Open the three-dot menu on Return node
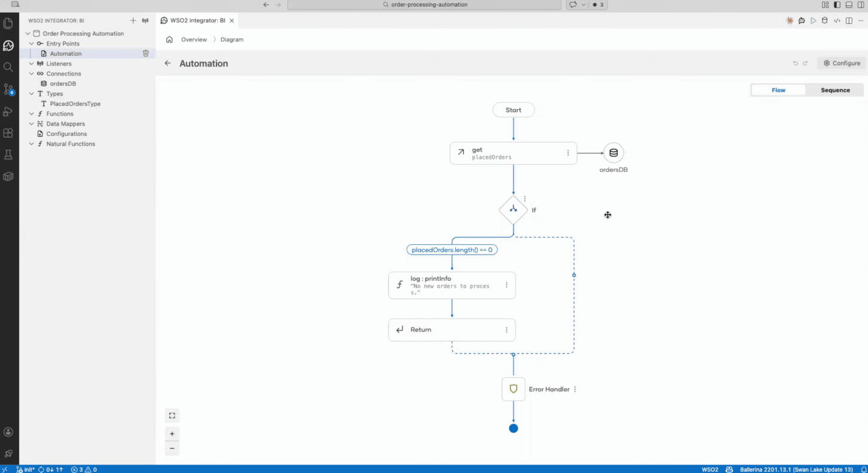Viewport: 868px width, 473px height. [x=506, y=330]
